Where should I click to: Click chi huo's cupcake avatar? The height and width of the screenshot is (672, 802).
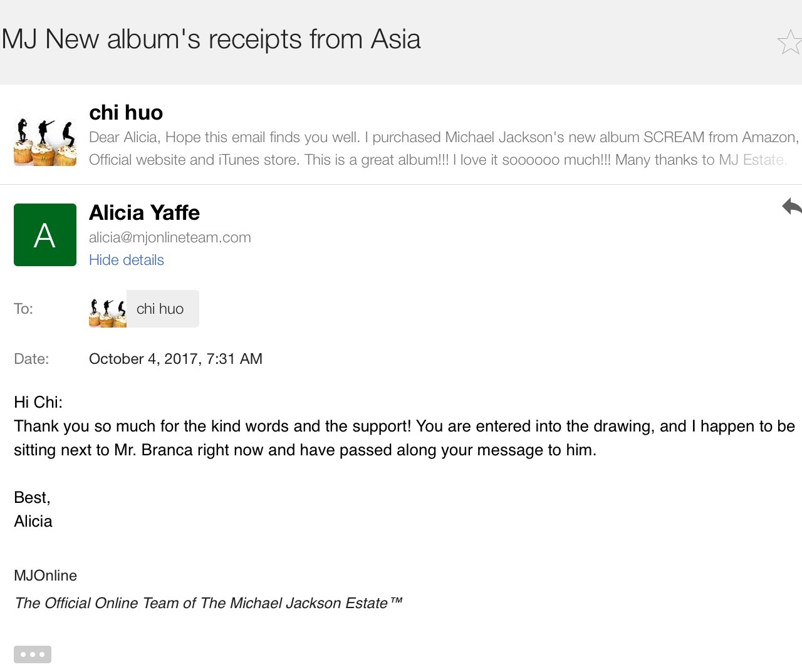click(x=45, y=142)
